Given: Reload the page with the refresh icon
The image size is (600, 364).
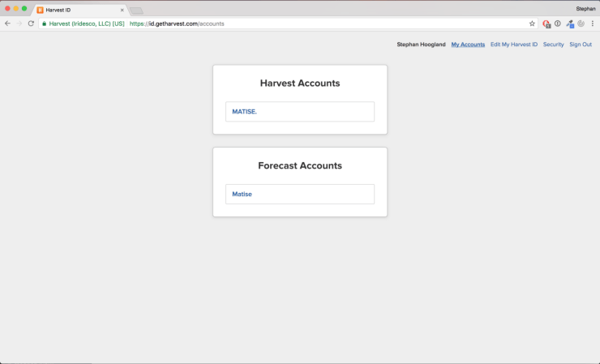Looking at the screenshot, I should point(31,24).
